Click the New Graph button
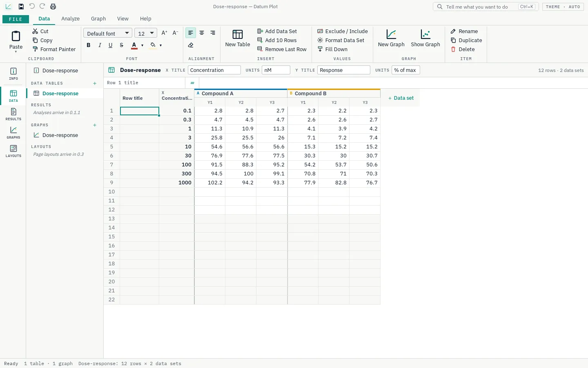This screenshot has width=588, height=368. pyautogui.click(x=391, y=38)
